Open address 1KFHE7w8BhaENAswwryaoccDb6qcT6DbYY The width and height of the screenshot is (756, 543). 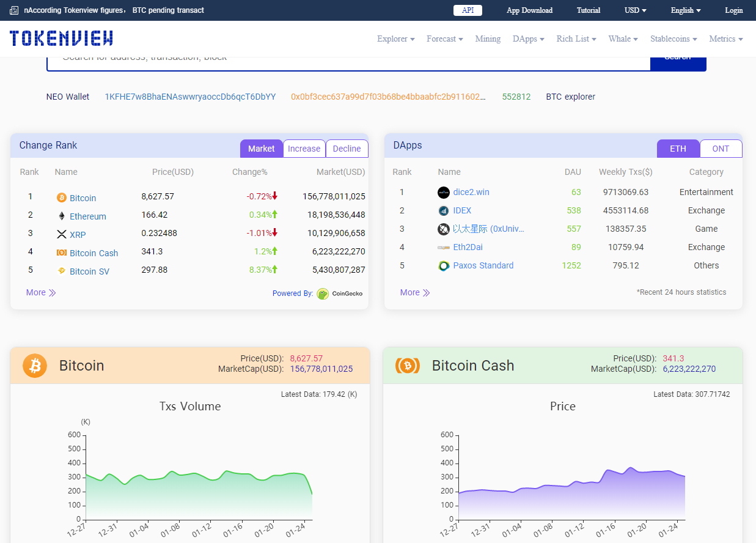pyautogui.click(x=191, y=97)
